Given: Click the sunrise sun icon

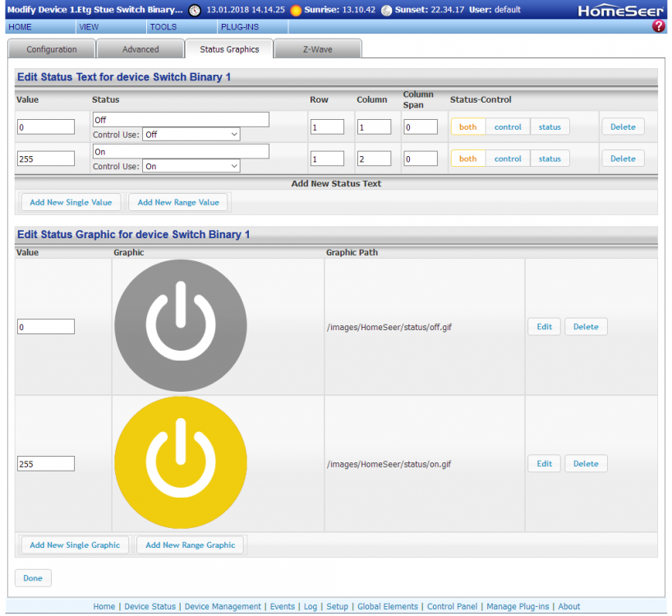Looking at the screenshot, I should point(296,11).
